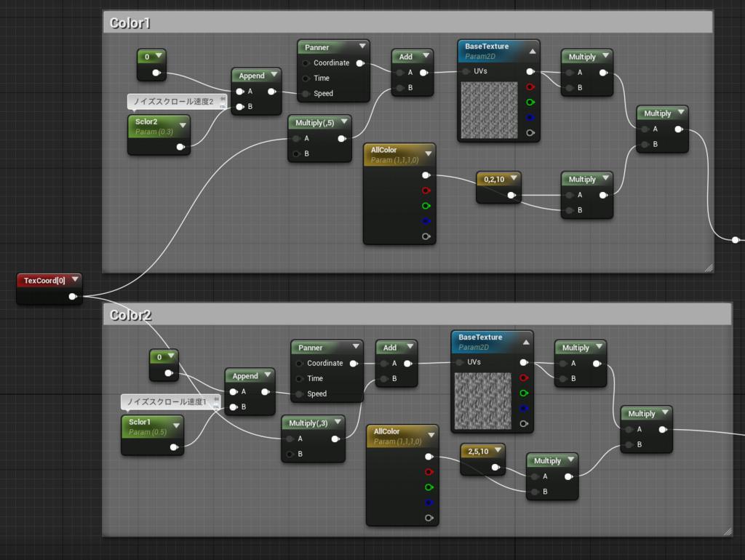745x560 pixels.
Task: Expand the 2,5,10 constant node arrow
Action: 498,449
